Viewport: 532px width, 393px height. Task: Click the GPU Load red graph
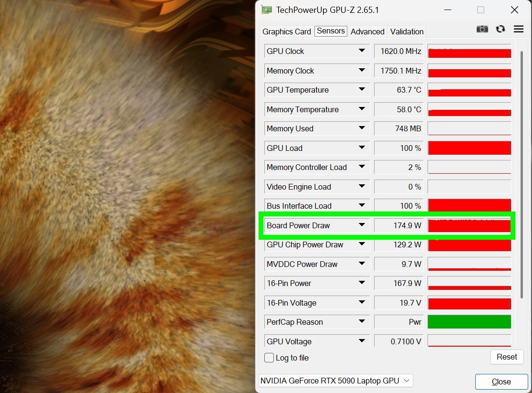pos(469,148)
